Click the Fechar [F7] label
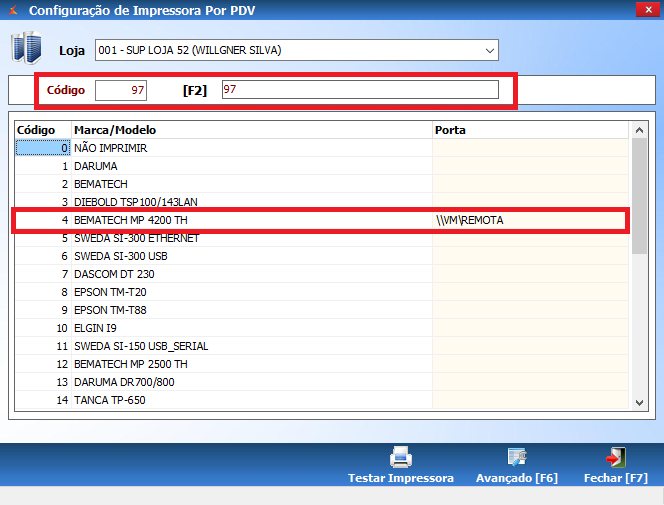Viewport: 664px width, 505px height. [x=616, y=478]
